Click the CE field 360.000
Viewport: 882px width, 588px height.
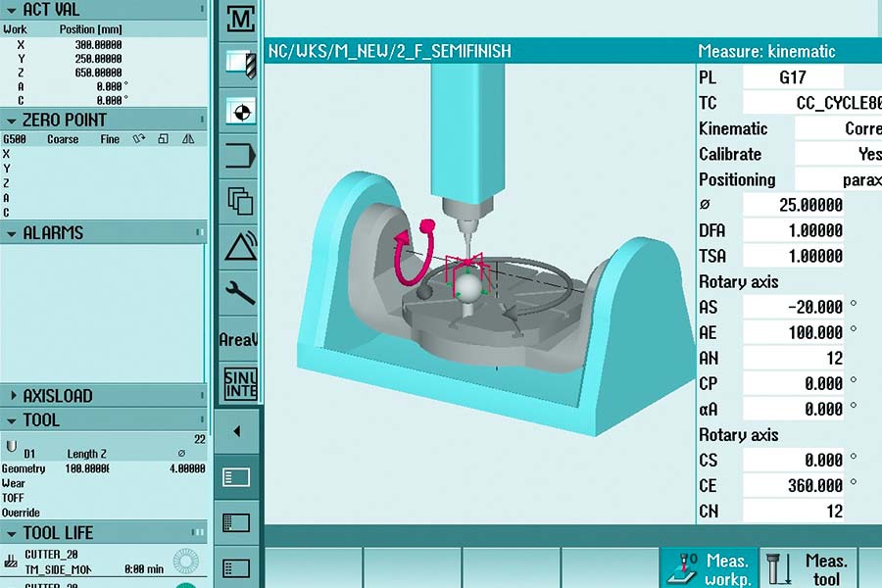tap(793, 486)
